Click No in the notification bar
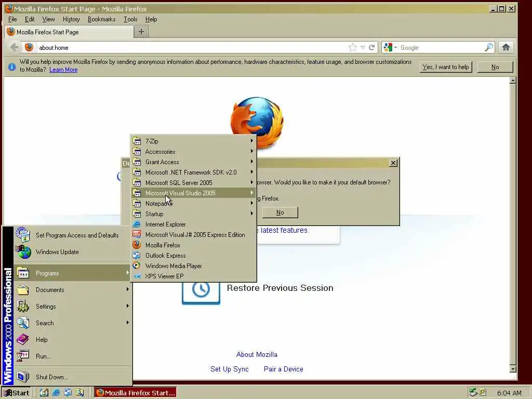This screenshot has height=399, width=532. click(495, 67)
